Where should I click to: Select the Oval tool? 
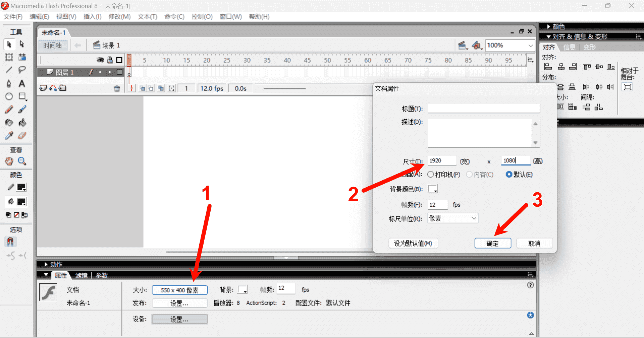pyautogui.click(x=9, y=96)
